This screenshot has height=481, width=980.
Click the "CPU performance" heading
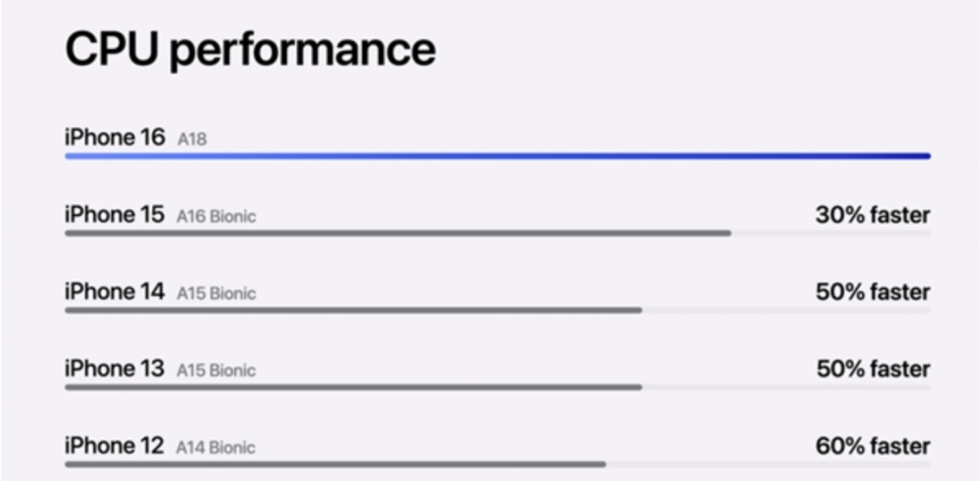point(250,50)
